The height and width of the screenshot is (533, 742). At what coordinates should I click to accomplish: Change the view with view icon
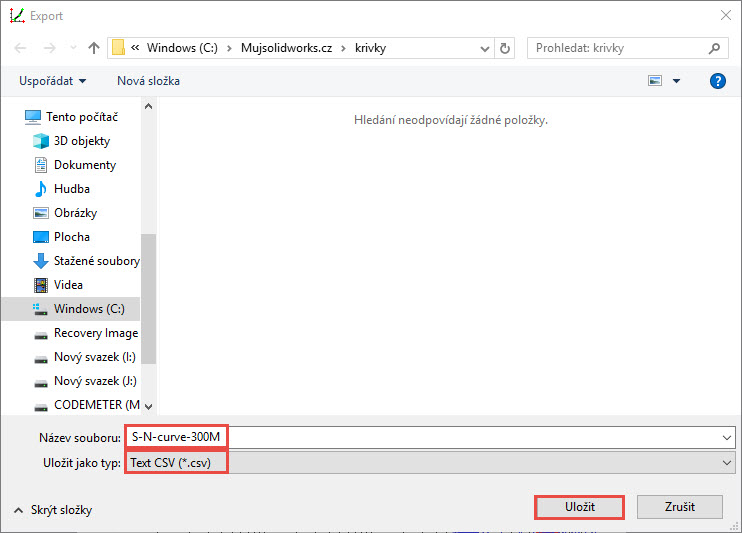(655, 81)
